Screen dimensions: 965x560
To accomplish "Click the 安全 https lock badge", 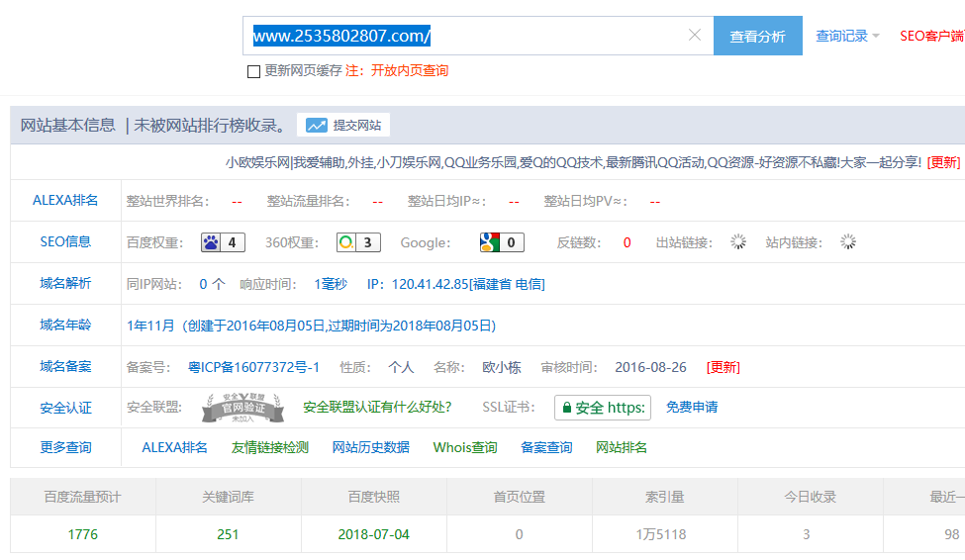I will [x=603, y=408].
